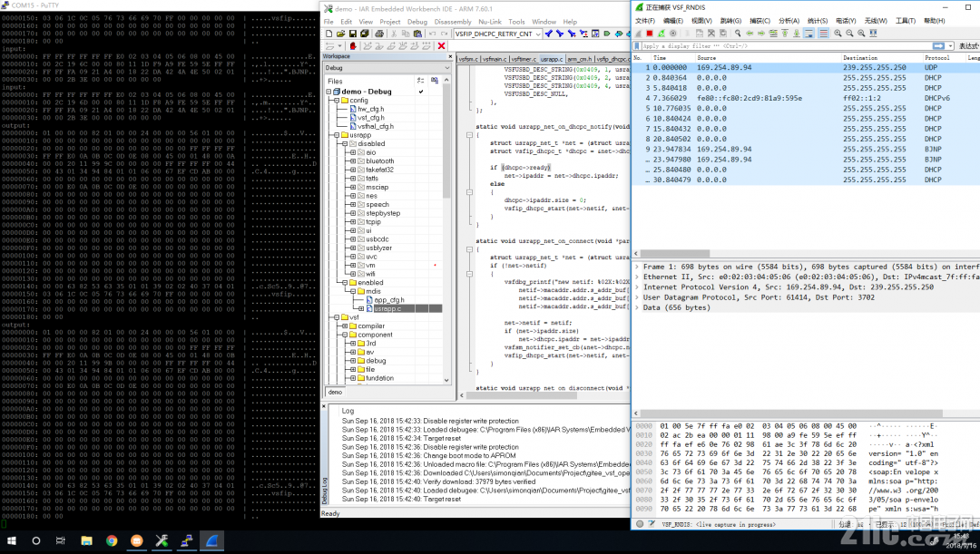Click bookmark icon in Wireshark filter bar
Image resolution: width=980 pixels, height=554 pixels.
(637, 45)
